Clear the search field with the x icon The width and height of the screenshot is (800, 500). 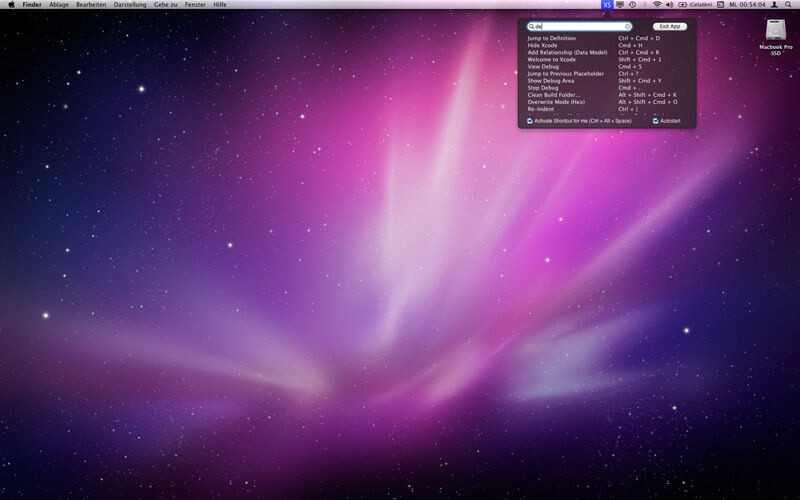coord(628,27)
